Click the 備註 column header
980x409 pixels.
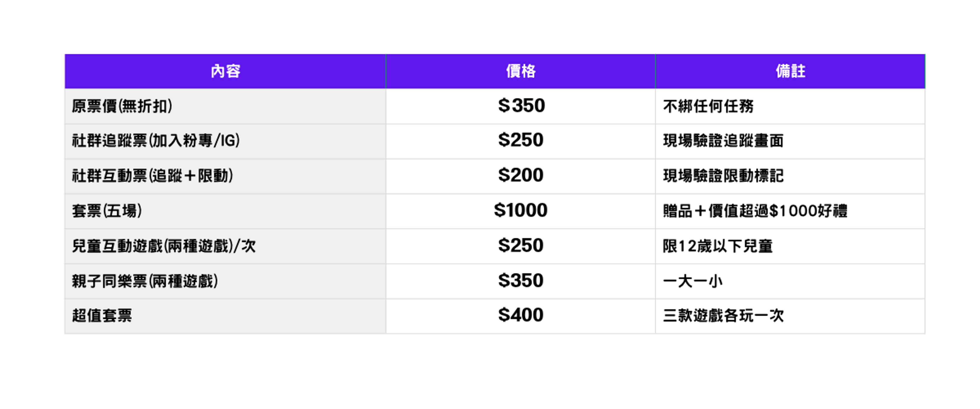pyautogui.click(x=790, y=71)
